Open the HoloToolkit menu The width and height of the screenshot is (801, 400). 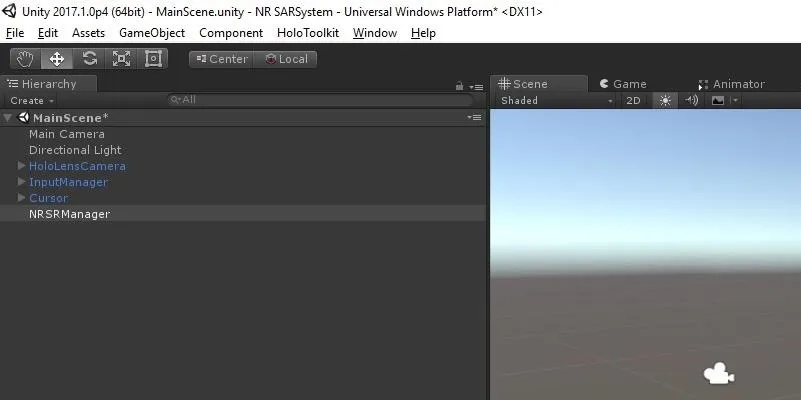click(x=308, y=33)
